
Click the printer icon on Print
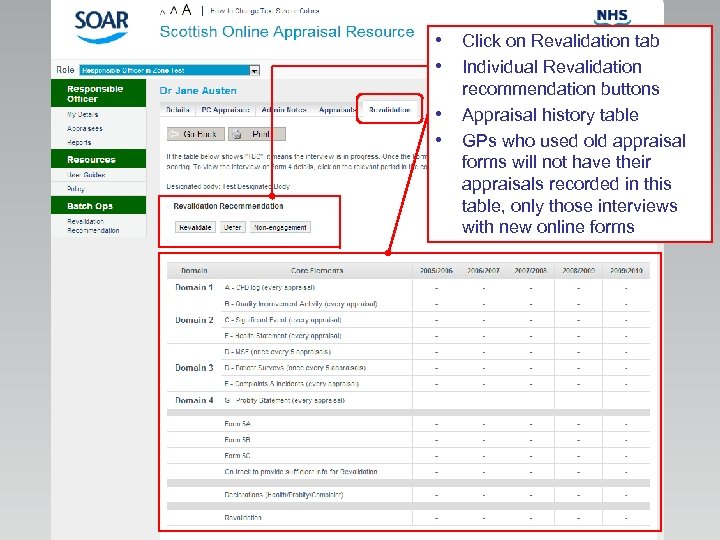(237, 134)
